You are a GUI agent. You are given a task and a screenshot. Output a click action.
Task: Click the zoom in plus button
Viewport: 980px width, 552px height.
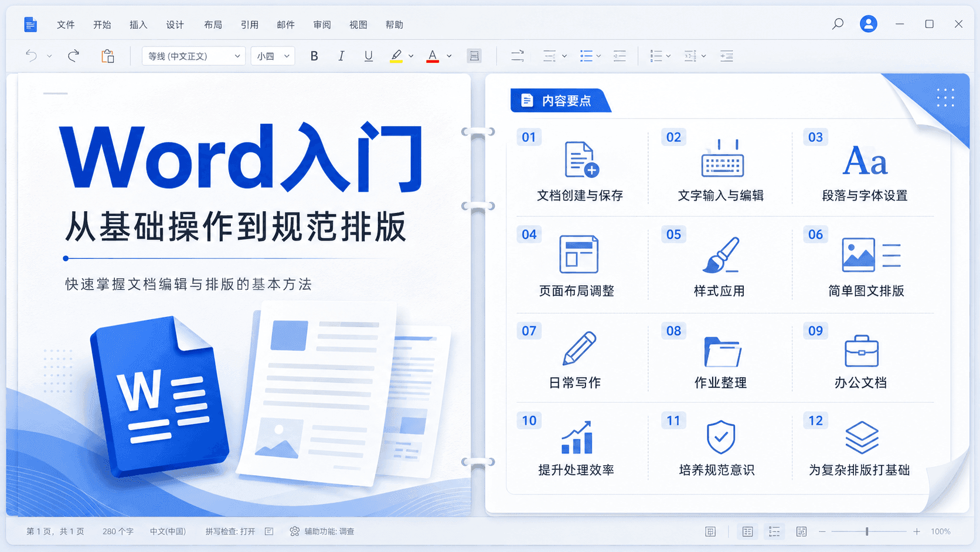(x=917, y=531)
